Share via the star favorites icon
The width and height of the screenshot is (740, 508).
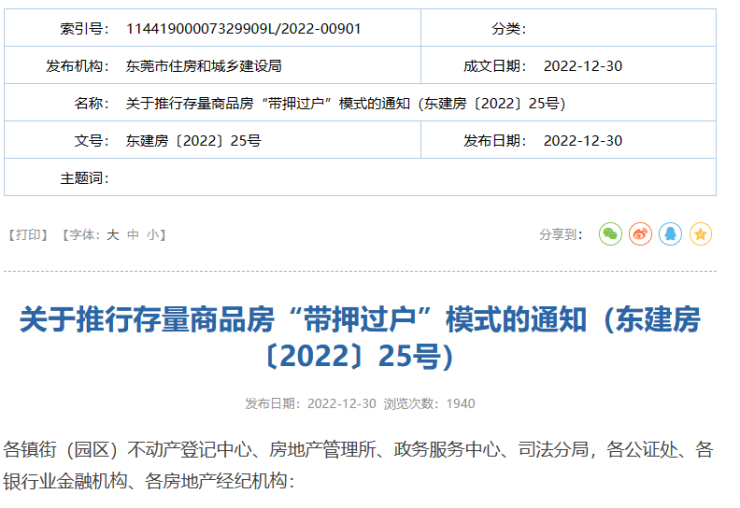(x=701, y=234)
